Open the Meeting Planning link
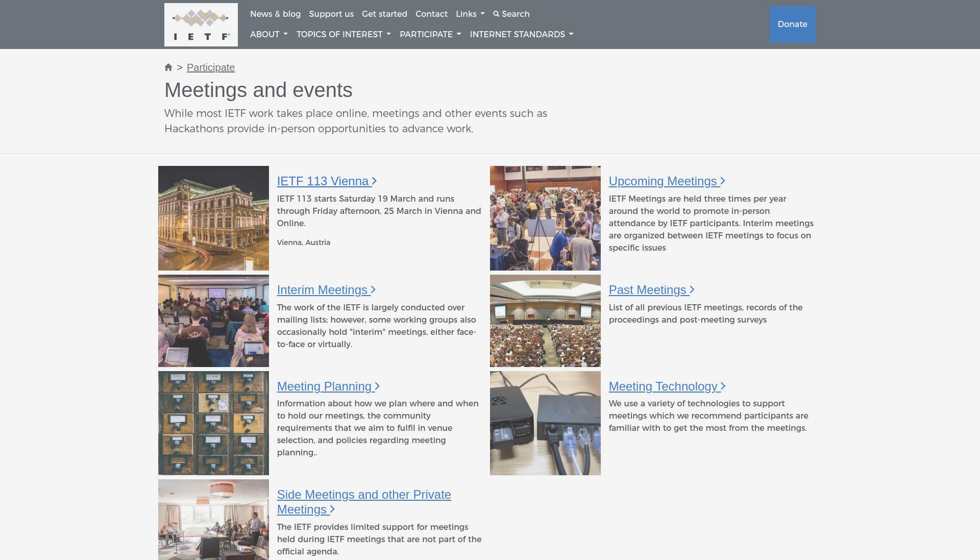980x560 pixels. 328,386
